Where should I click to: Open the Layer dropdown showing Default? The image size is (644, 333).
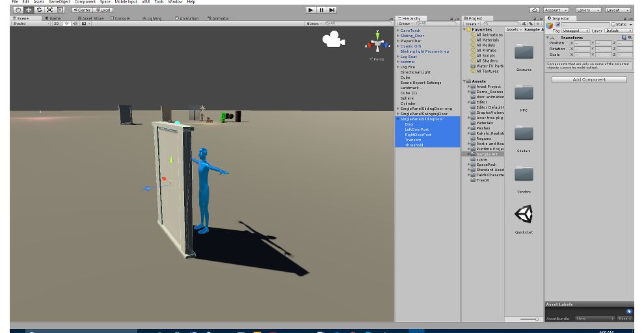pos(619,31)
